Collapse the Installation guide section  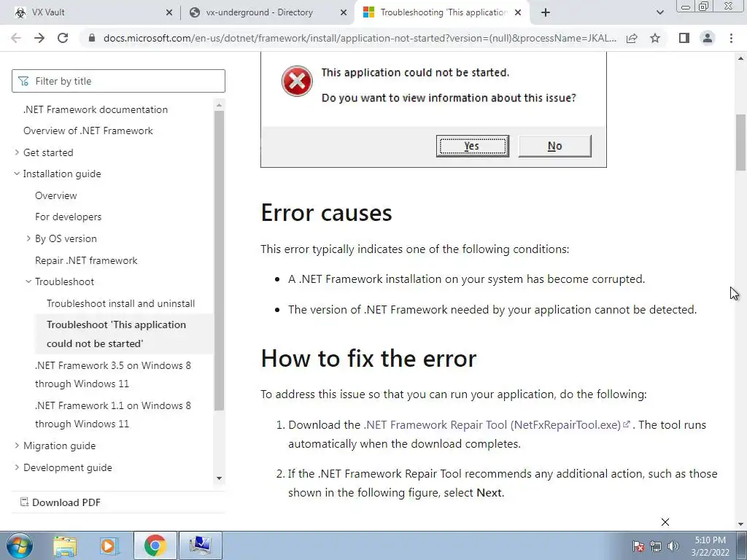tap(17, 174)
